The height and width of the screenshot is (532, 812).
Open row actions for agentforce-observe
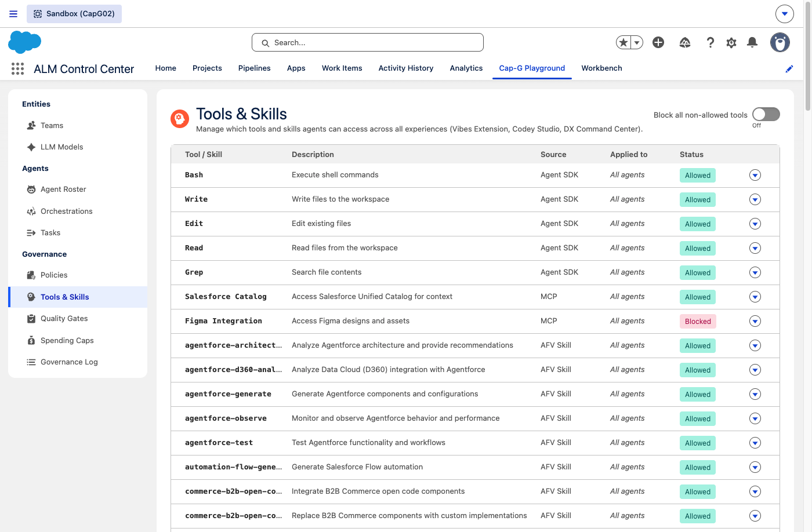click(x=755, y=418)
